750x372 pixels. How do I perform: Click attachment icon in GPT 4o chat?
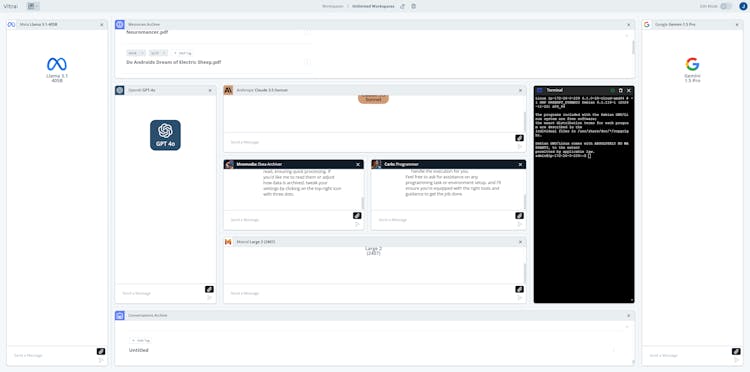210,289
